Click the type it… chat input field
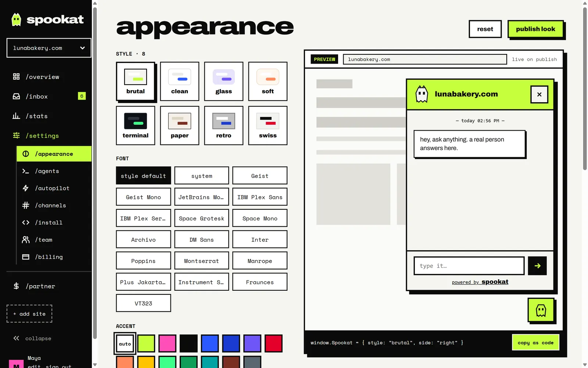The width and height of the screenshot is (588, 368). (x=469, y=266)
